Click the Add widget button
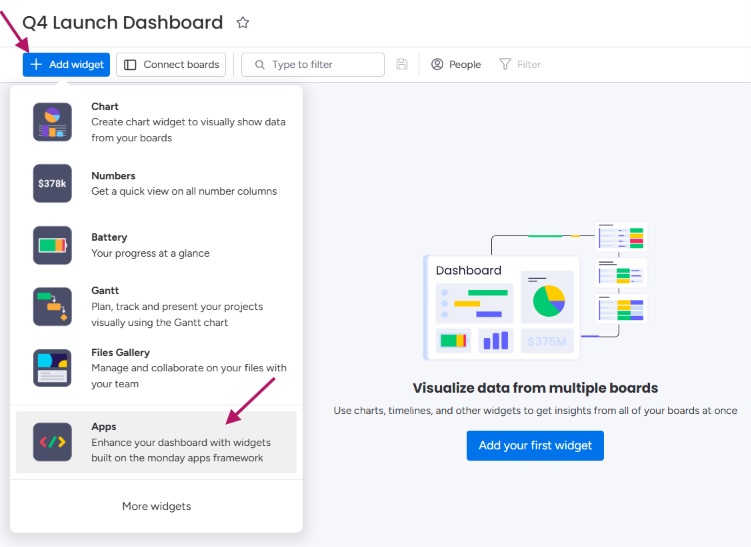751x547 pixels. (66, 65)
